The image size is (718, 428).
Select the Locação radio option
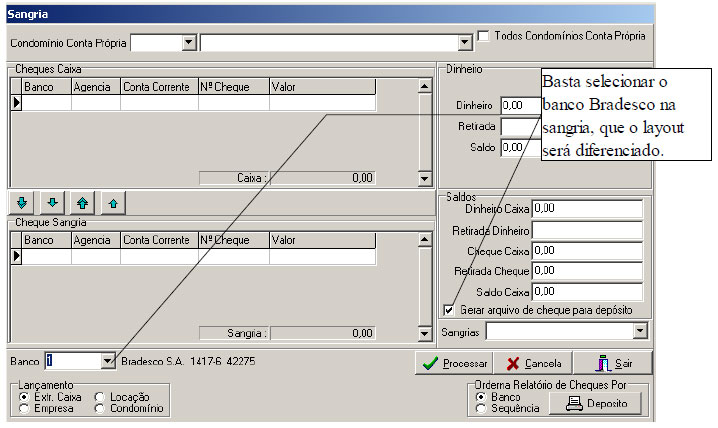100,397
